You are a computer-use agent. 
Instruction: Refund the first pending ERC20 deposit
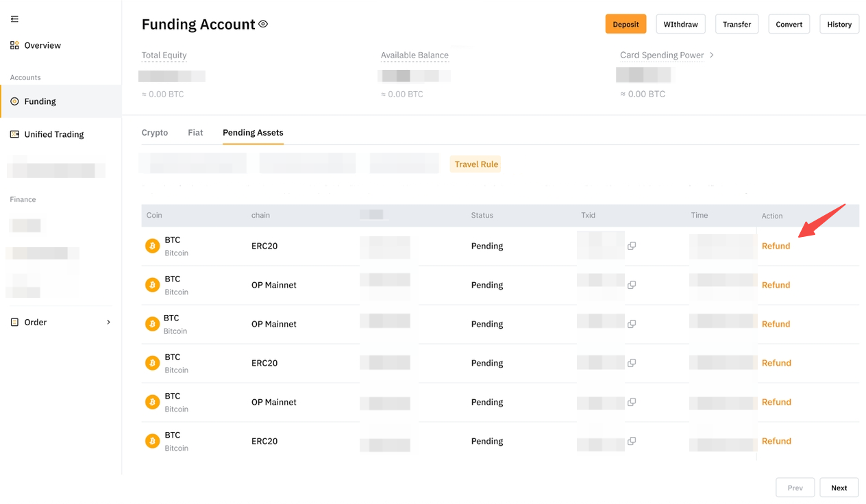pyautogui.click(x=776, y=246)
